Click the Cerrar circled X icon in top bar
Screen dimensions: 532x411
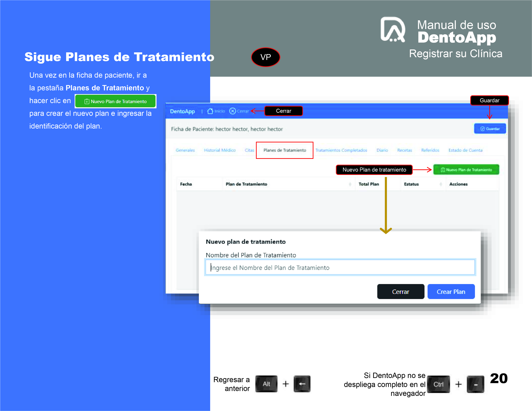pyautogui.click(x=233, y=111)
